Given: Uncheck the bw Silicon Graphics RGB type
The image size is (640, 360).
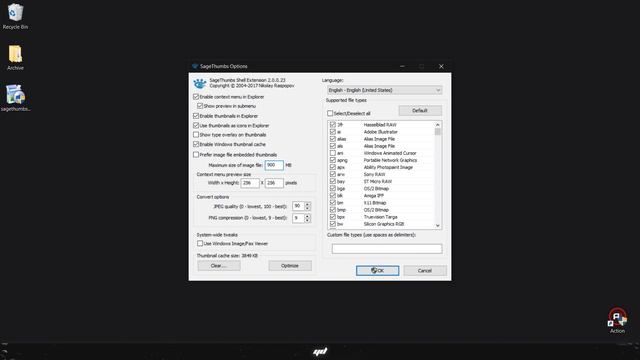Looking at the screenshot, I should [x=333, y=224].
